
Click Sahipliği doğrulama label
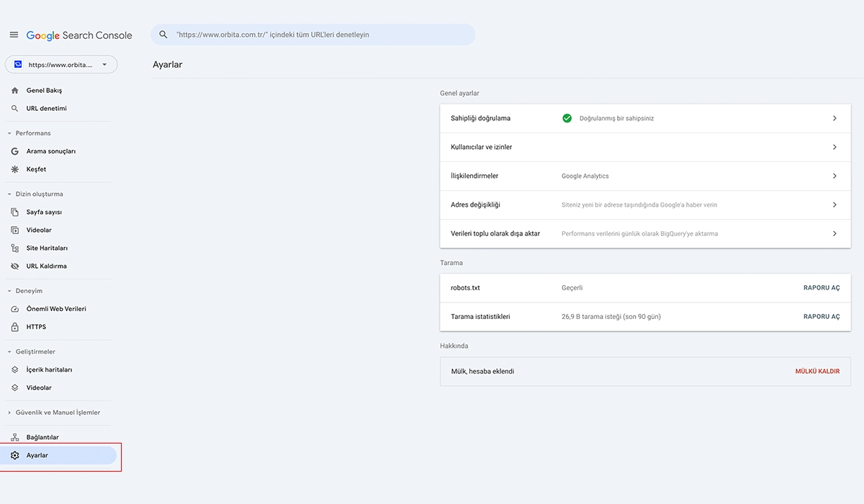point(480,118)
